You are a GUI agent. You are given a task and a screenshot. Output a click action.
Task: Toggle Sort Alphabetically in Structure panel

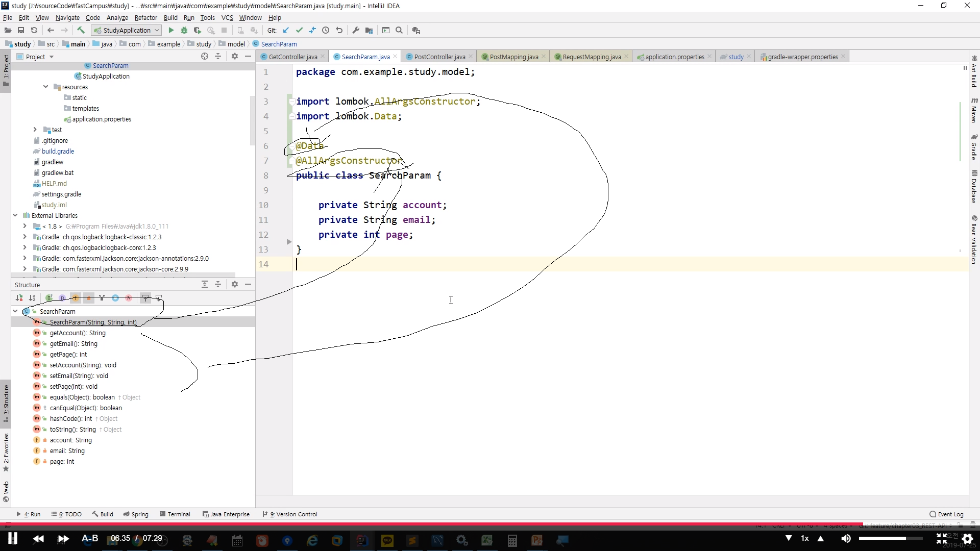pos(32,298)
